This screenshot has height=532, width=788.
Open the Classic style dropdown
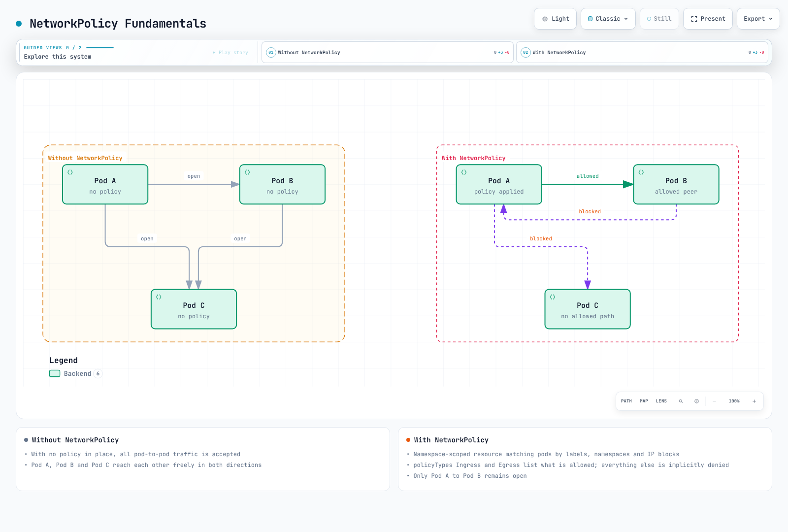tap(608, 19)
